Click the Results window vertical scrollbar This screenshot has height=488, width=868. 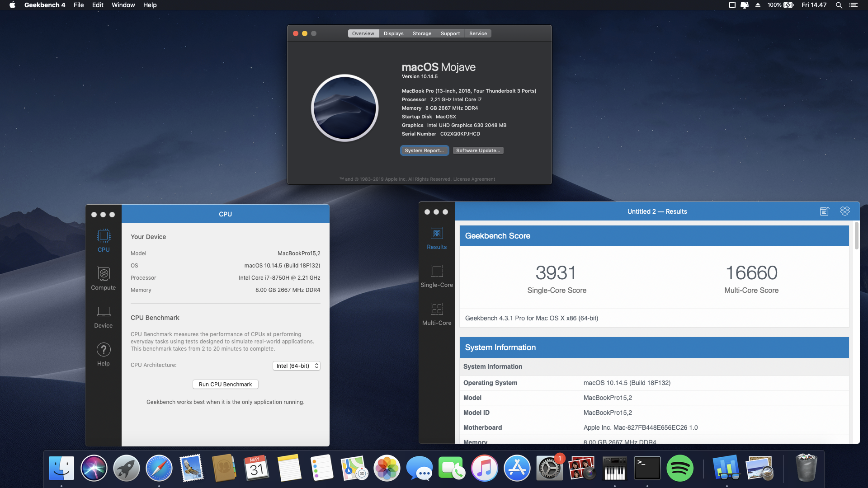856,236
